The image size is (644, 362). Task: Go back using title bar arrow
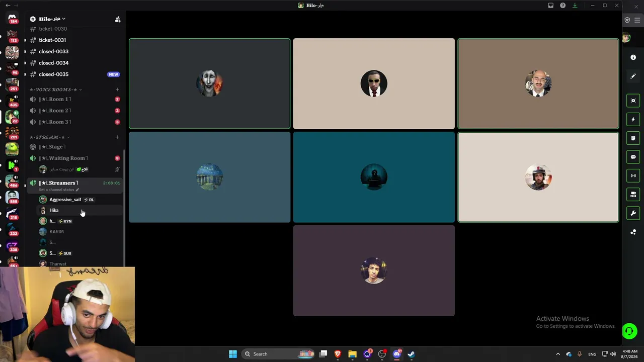point(8,5)
